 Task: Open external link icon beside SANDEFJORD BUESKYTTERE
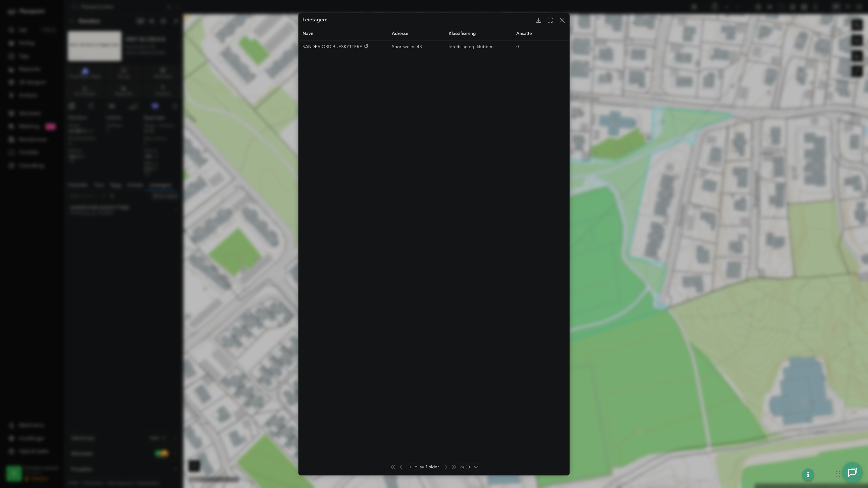tap(366, 46)
